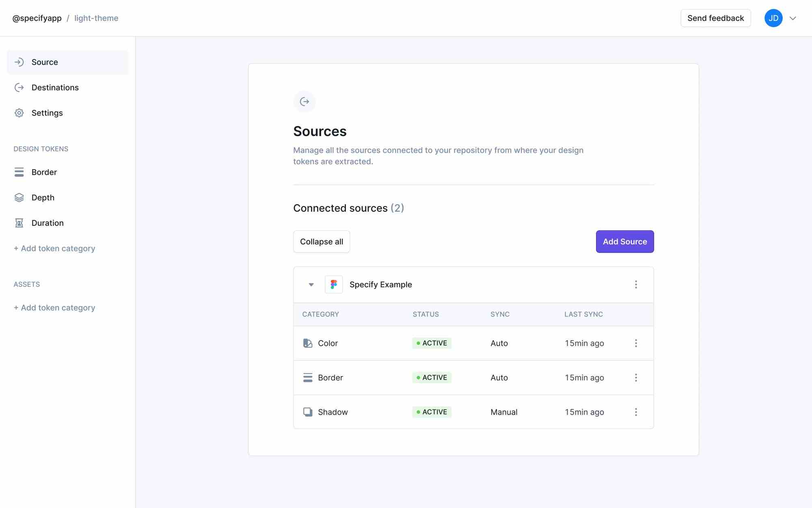812x508 pixels.
Task: Click the ACTIVE badge in Border row
Action: [432, 378]
